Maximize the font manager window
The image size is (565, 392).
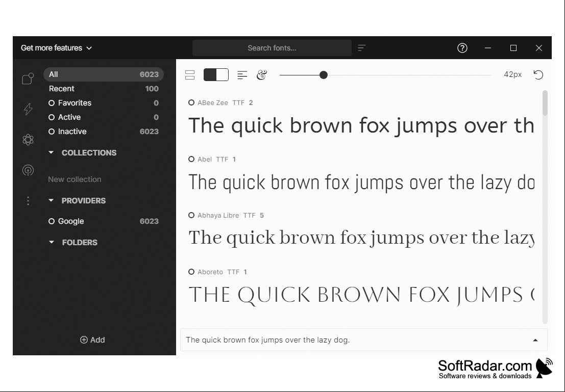click(x=513, y=48)
